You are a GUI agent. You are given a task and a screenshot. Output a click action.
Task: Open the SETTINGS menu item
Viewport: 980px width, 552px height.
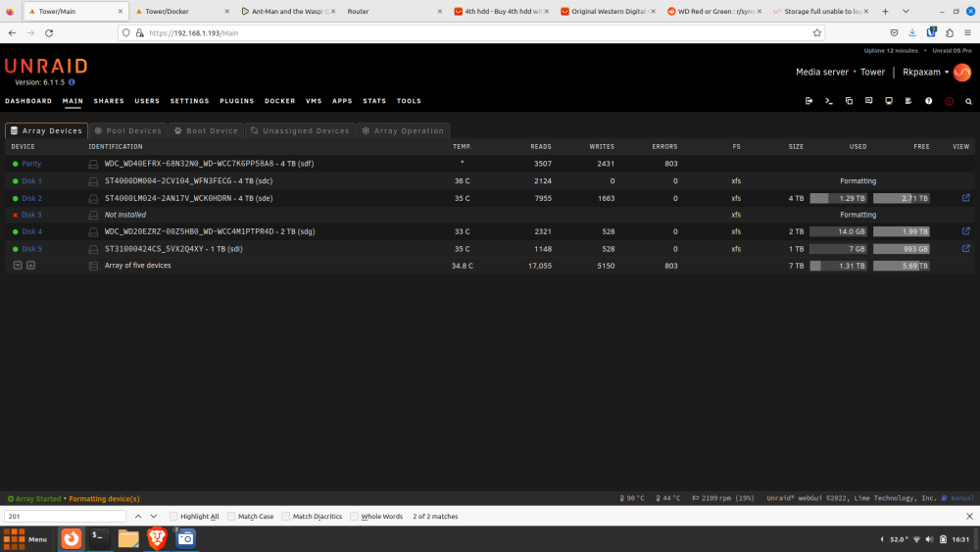pos(189,101)
